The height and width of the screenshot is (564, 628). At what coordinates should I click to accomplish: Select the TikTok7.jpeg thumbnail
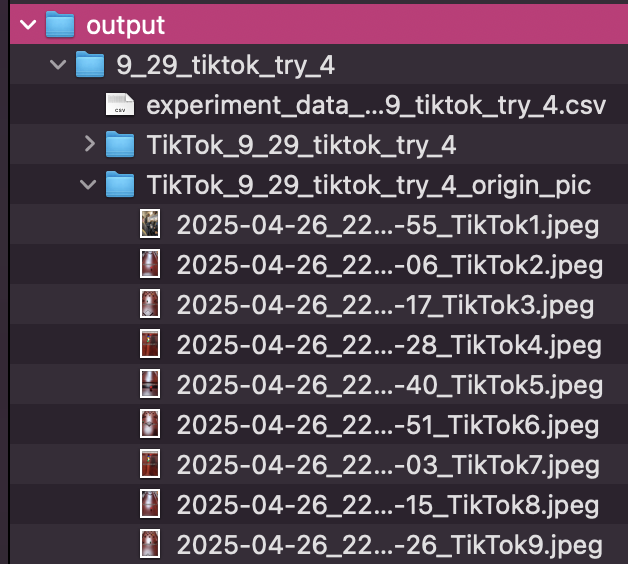point(150,464)
